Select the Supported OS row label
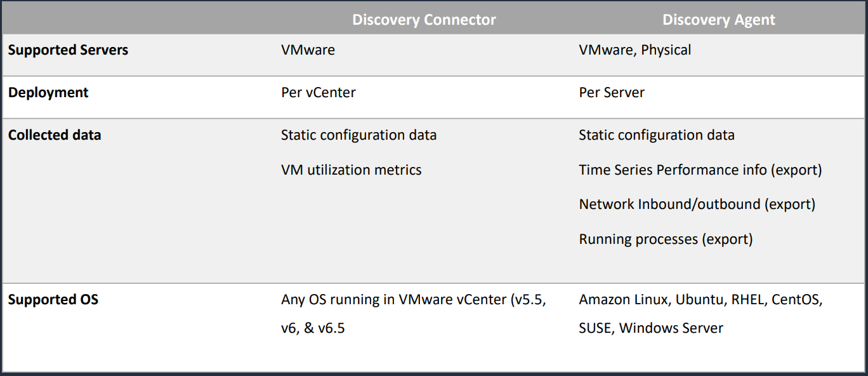 coord(53,299)
